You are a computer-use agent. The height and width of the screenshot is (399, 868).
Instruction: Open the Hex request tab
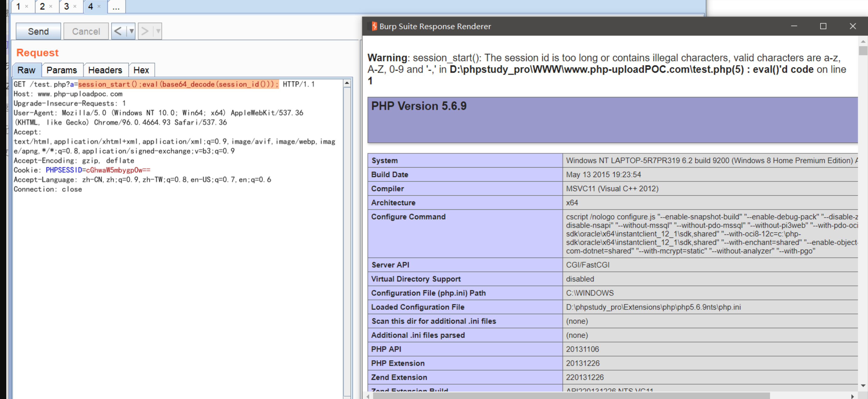(142, 70)
